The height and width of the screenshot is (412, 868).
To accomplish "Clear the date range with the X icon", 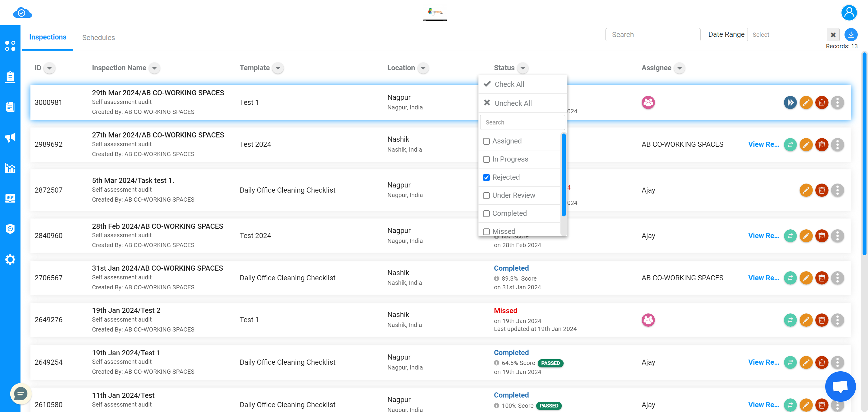I will click(x=833, y=35).
